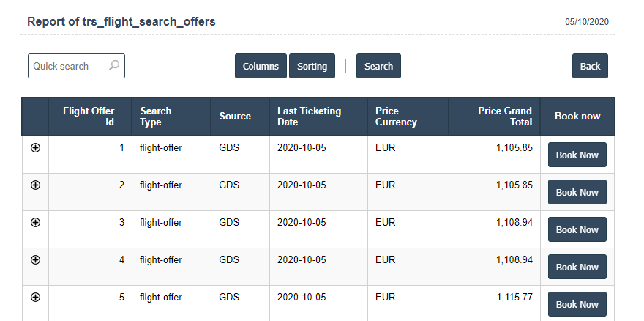The image size is (644, 321).
Task: Book Now for flight offer 5
Action: [577, 304]
